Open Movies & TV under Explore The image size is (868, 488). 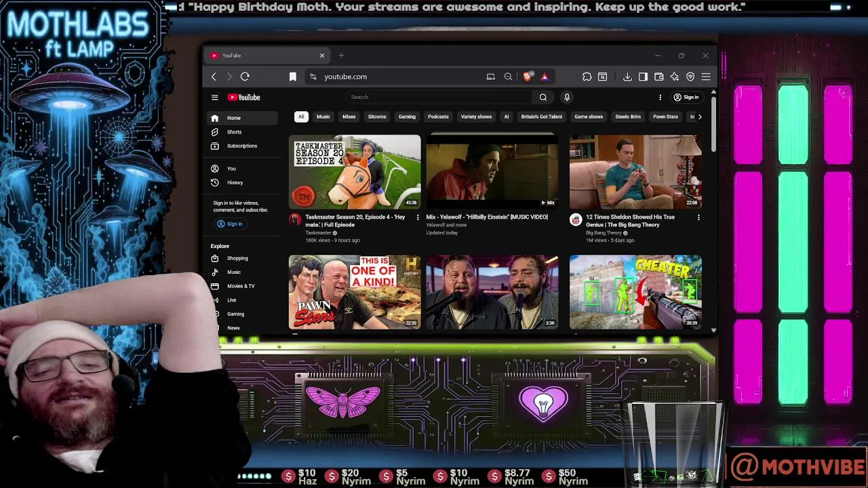243,286
